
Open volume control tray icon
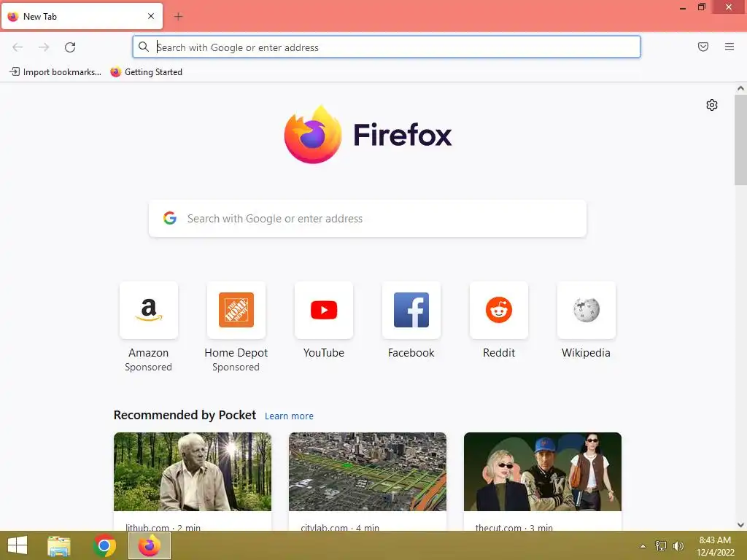point(678,545)
